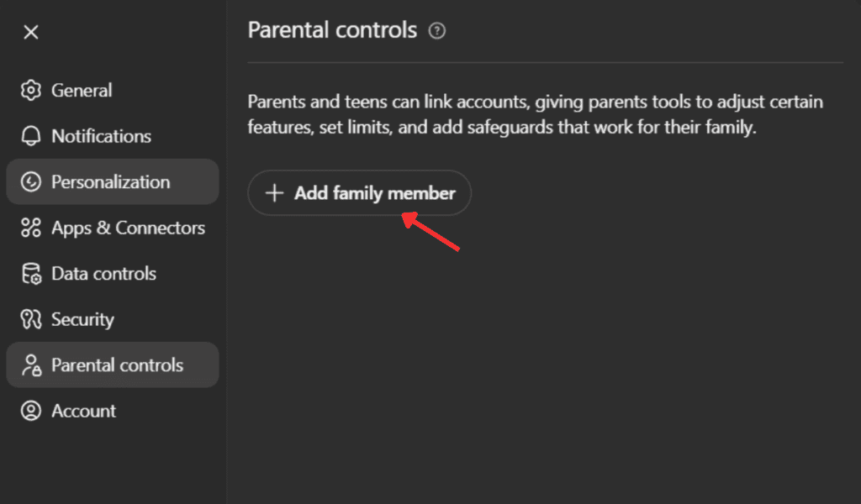This screenshot has height=504, width=861.
Task: Go to Apps & Connectors section
Action: [x=128, y=228]
